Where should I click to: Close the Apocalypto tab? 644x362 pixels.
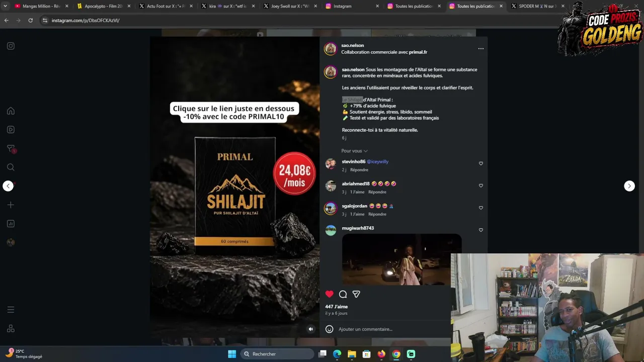click(x=129, y=6)
